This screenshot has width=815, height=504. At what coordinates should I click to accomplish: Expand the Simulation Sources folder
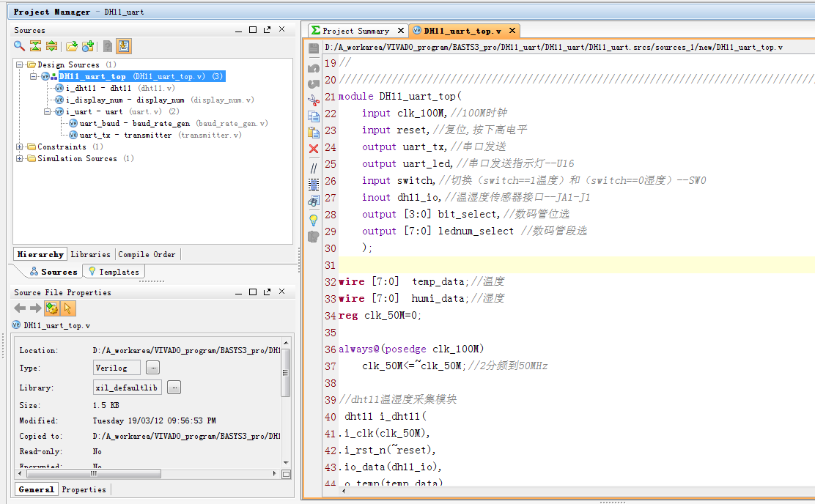pyautogui.click(x=20, y=159)
